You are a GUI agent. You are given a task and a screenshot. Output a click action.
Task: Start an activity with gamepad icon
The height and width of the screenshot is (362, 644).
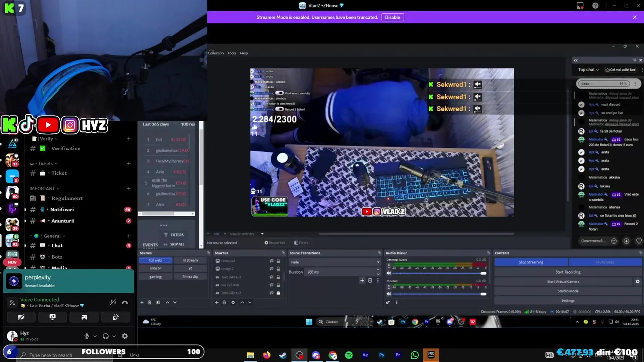(x=84, y=317)
